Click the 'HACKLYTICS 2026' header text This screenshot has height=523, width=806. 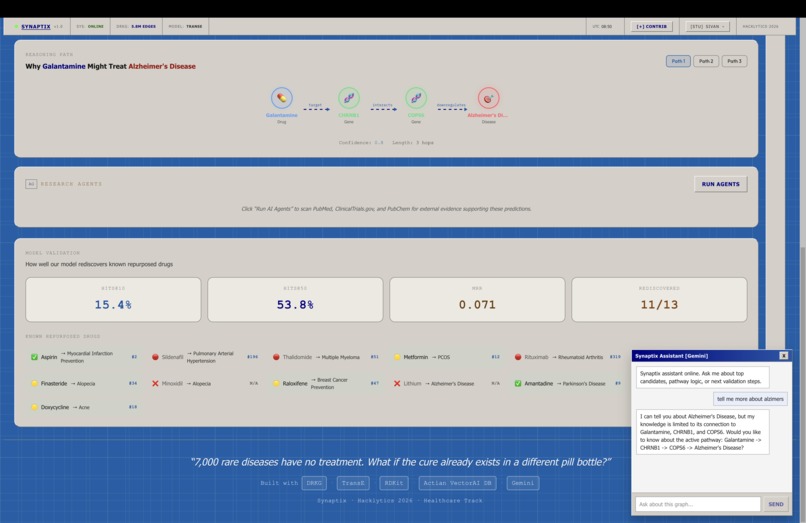coord(760,26)
